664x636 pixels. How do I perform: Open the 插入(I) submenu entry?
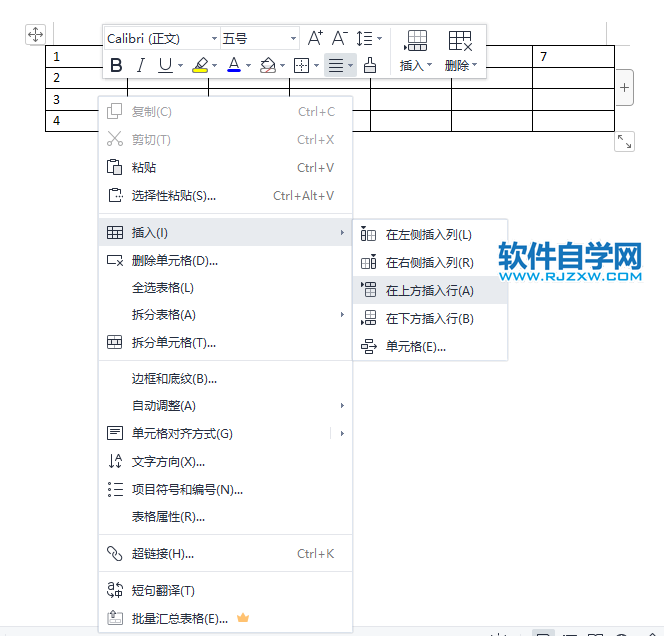tap(225, 232)
